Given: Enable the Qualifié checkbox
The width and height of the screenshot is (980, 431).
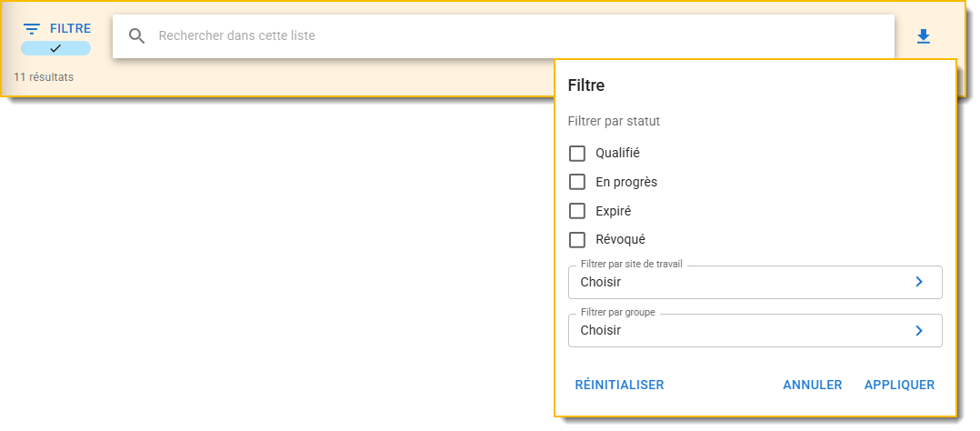Looking at the screenshot, I should (x=576, y=154).
